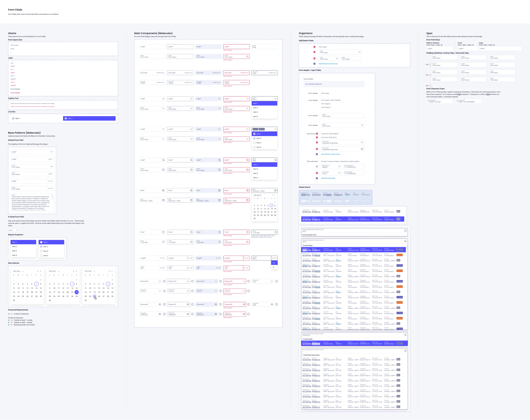The width and height of the screenshot is (530, 420).
Task: Click the info icon beside the active masked password field
Action: point(276,281)
